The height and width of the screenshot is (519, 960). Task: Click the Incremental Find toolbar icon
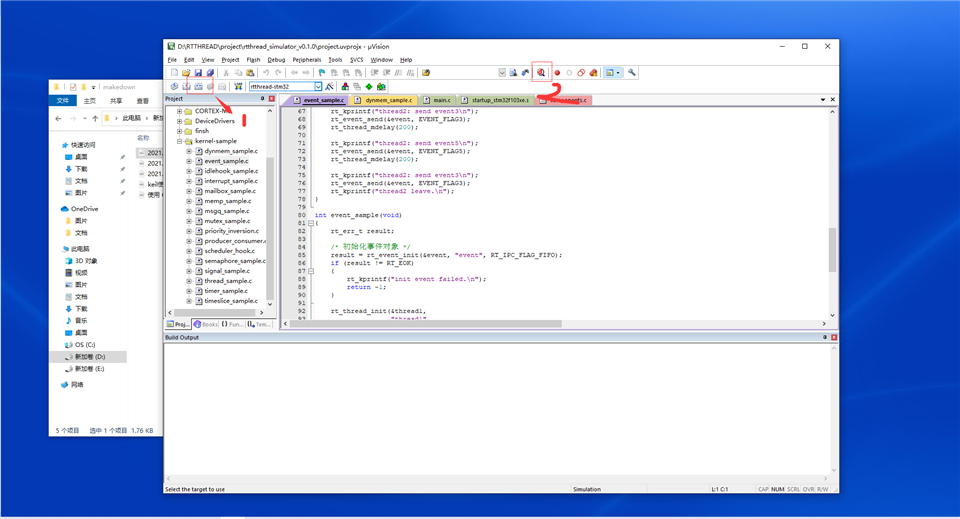(x=525, y=73)
